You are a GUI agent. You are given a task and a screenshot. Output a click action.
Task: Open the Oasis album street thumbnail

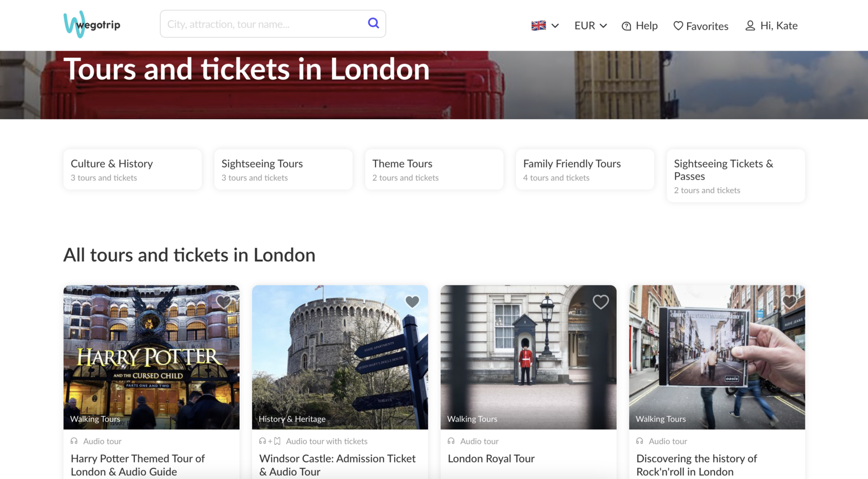717,357
